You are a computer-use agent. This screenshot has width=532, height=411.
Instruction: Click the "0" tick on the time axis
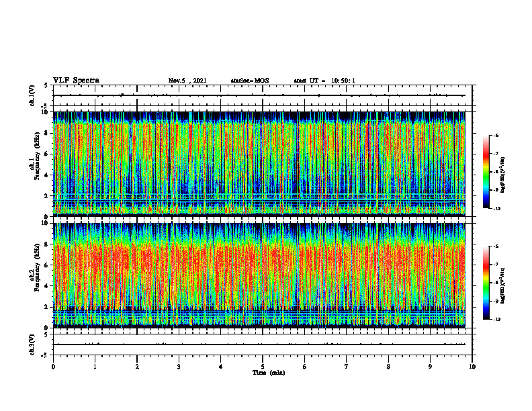tap(53, 367)
